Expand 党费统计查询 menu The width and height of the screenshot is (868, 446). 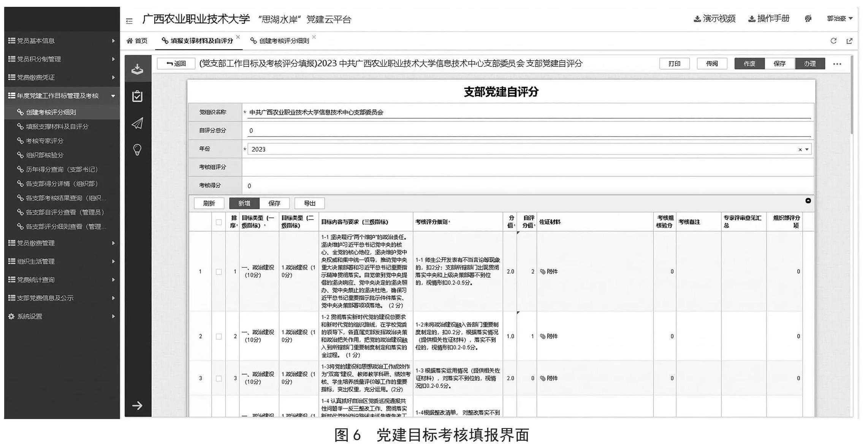point(62,280)
